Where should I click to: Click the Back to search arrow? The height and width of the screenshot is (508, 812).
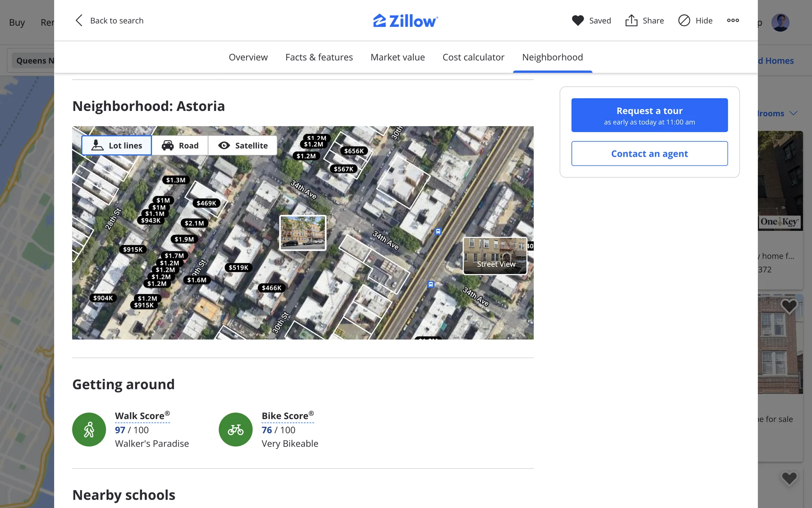[79, 20]
